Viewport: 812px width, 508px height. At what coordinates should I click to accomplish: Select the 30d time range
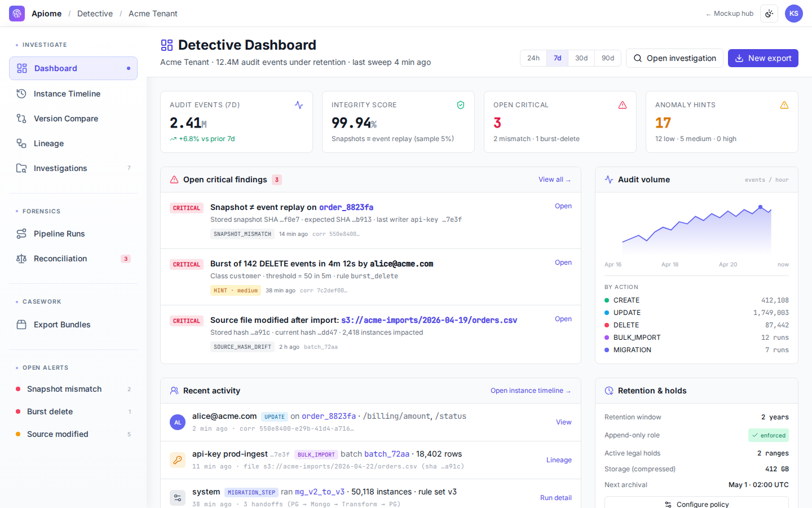point(581,58)
